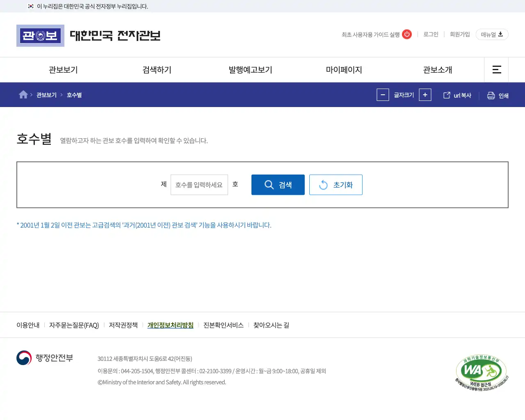Go to 마이페이지 menu

click(x=344, y=70)
